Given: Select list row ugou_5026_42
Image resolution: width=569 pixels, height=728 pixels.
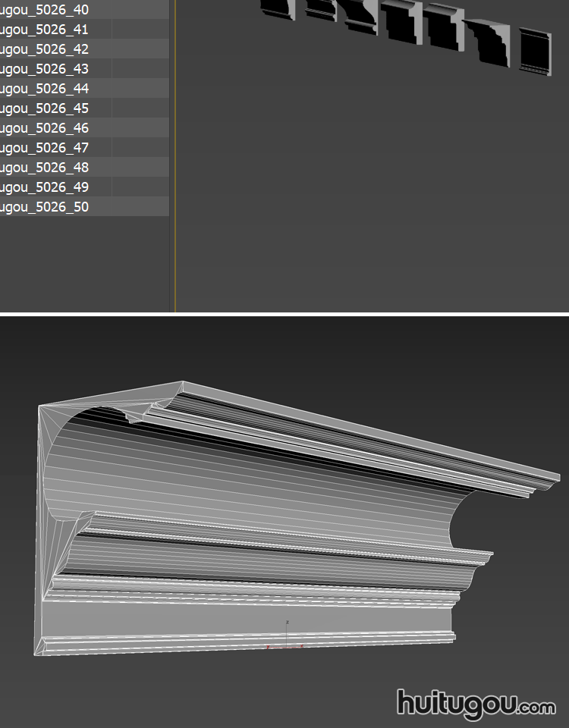Looking at the screenshot, I should click(84, 49).
